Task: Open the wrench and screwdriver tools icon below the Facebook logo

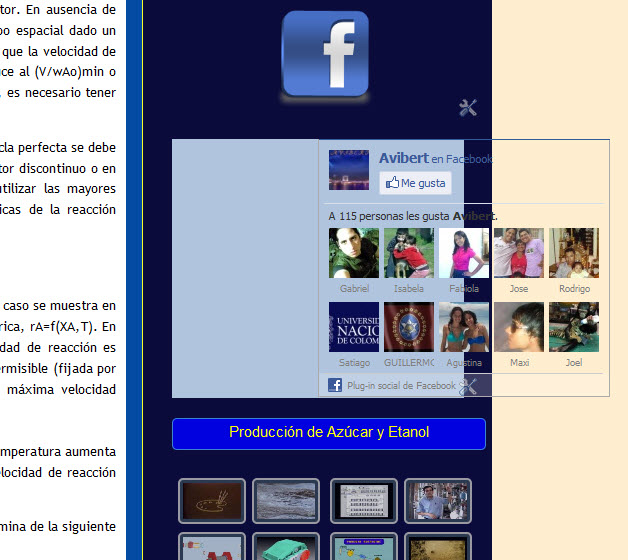Action: 468,108
